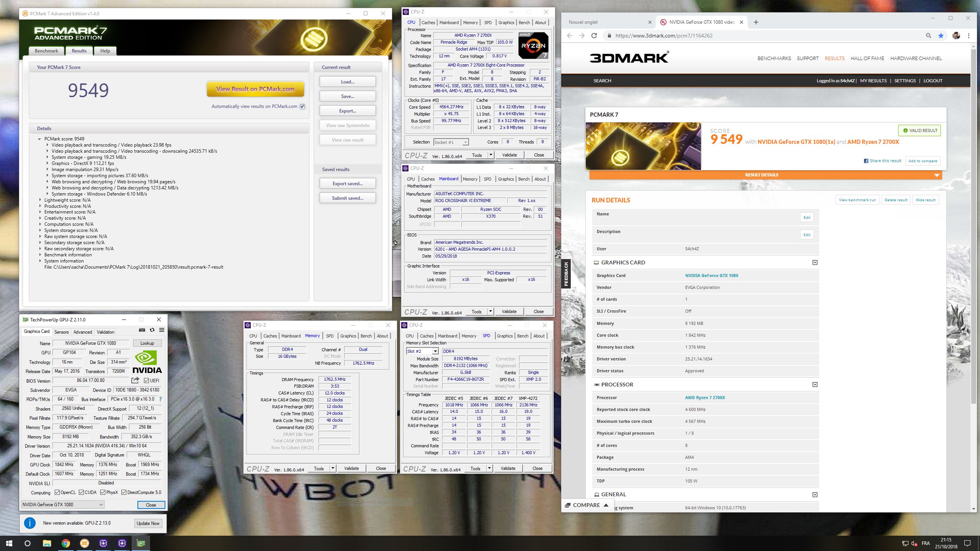Expand the RESULT DETAILS orange bar
The image size is (980, 551).
point(765,175)
